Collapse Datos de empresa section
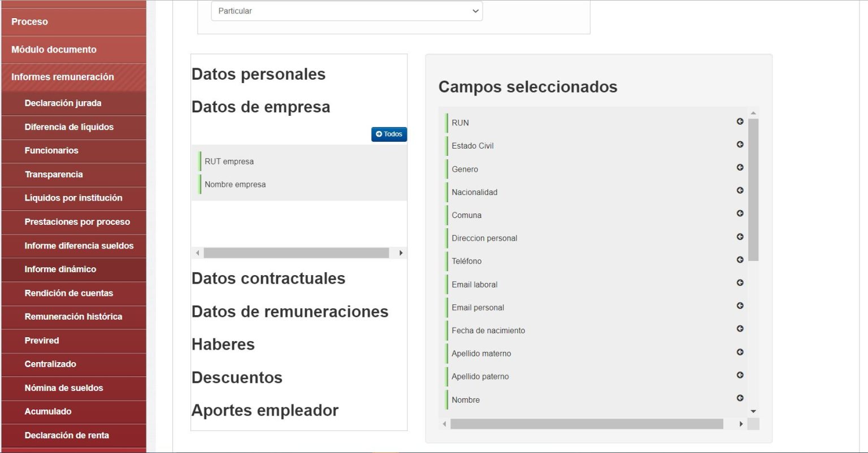The width and height of the screenshot is (868, 453). pyautogui.click(x=261, y=107)
